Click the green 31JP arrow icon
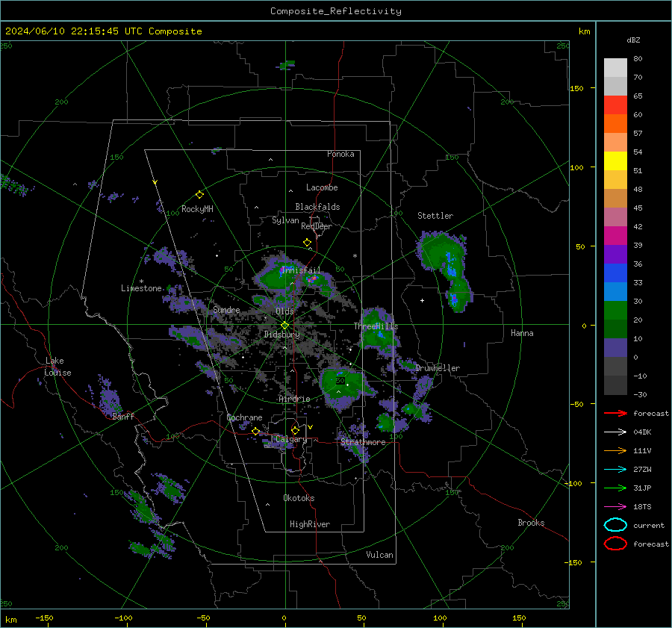The width and height of the screenshot is (672, 628). click(x=615, y=488)
